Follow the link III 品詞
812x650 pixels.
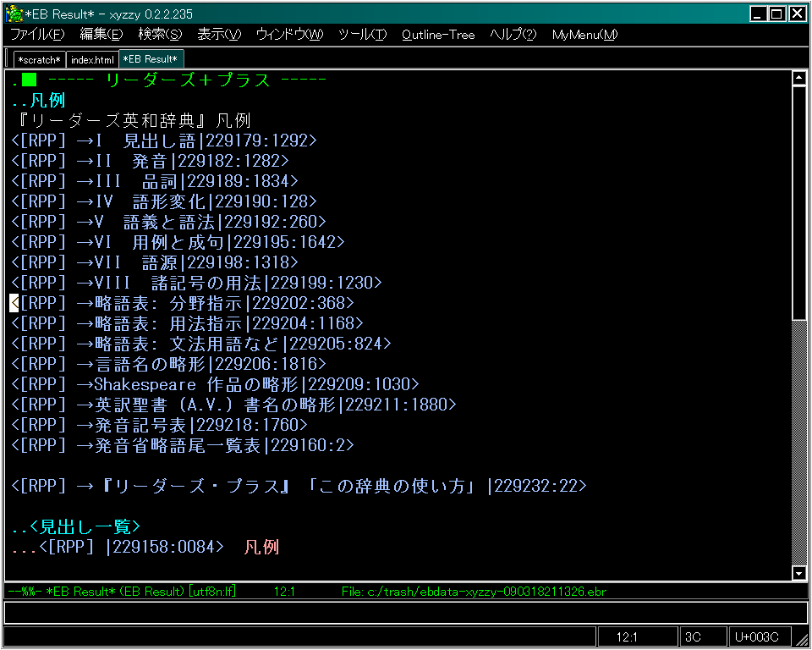154,181
